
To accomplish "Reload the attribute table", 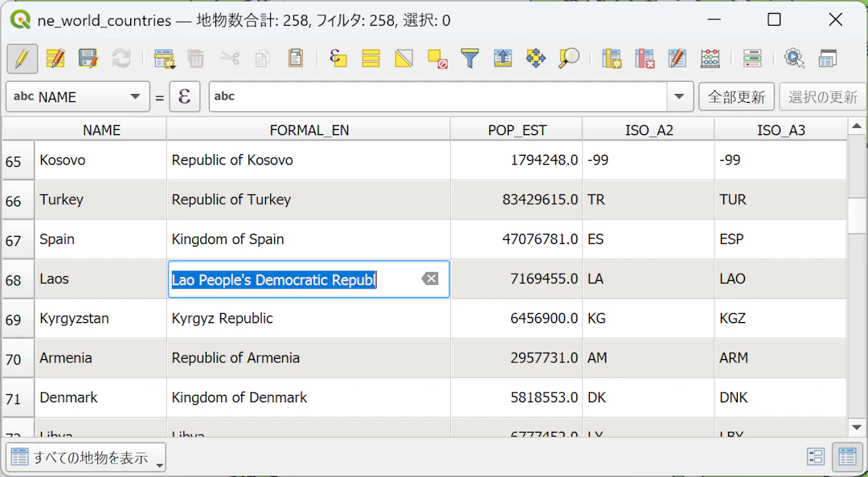I will [x=121, y=58].
